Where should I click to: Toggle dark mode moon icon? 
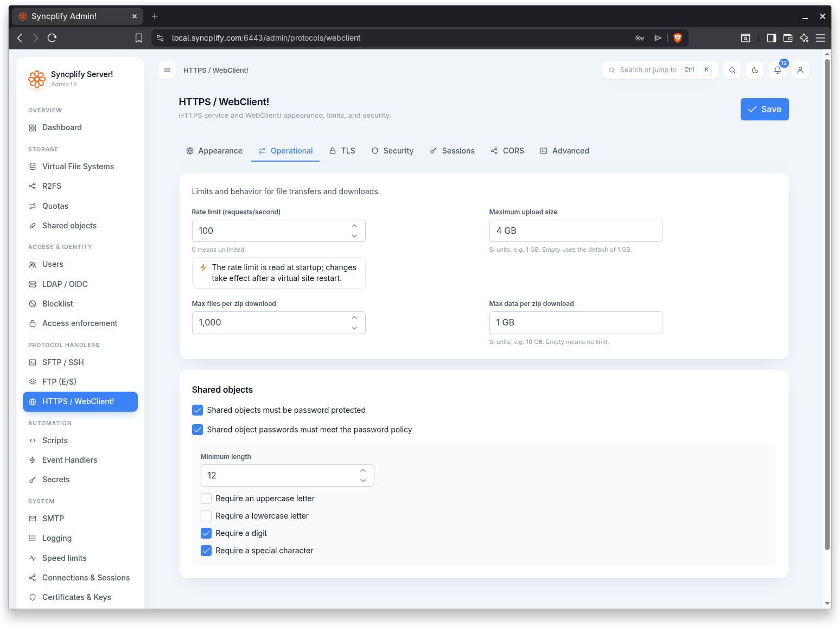755,70
